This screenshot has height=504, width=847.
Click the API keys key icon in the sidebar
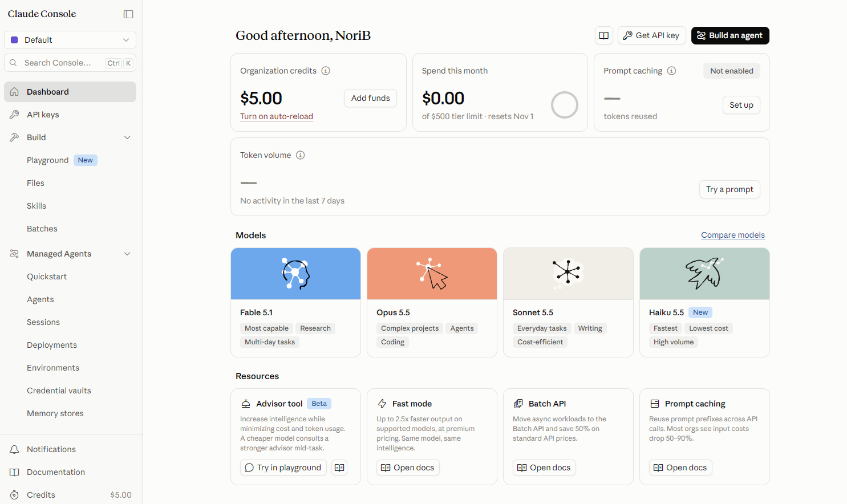14,115
